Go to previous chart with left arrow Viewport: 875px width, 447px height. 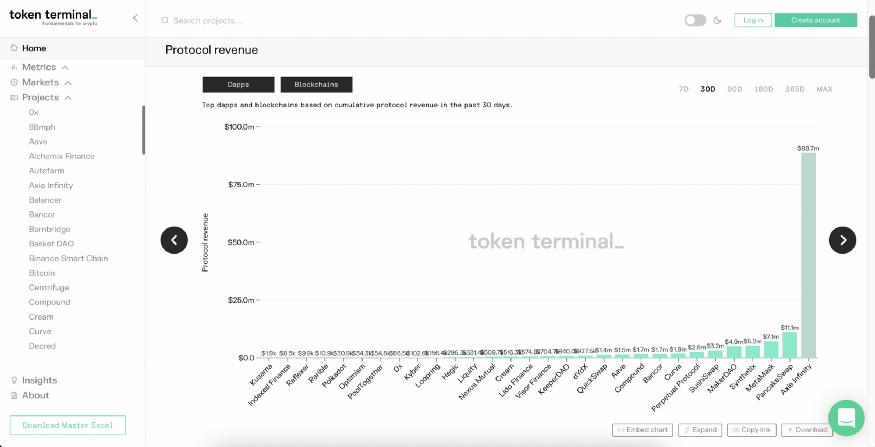pyautogui.click(x=174, y=240)
